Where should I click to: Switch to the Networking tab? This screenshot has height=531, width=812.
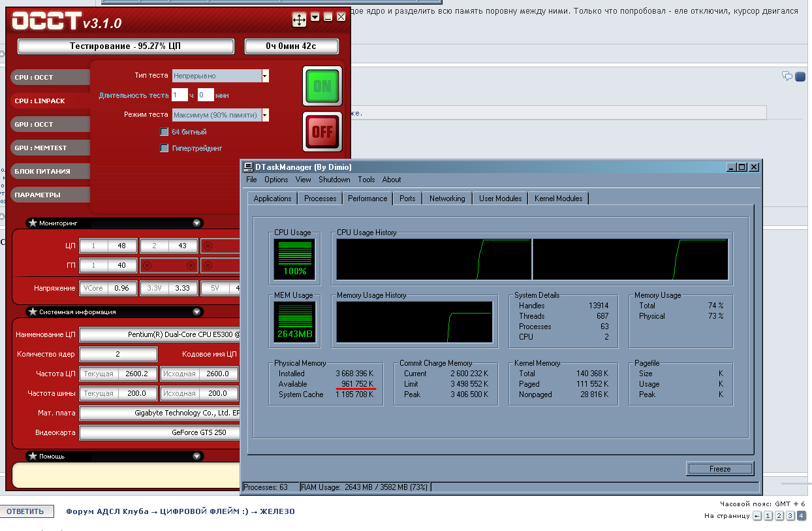tap(447, 199)
